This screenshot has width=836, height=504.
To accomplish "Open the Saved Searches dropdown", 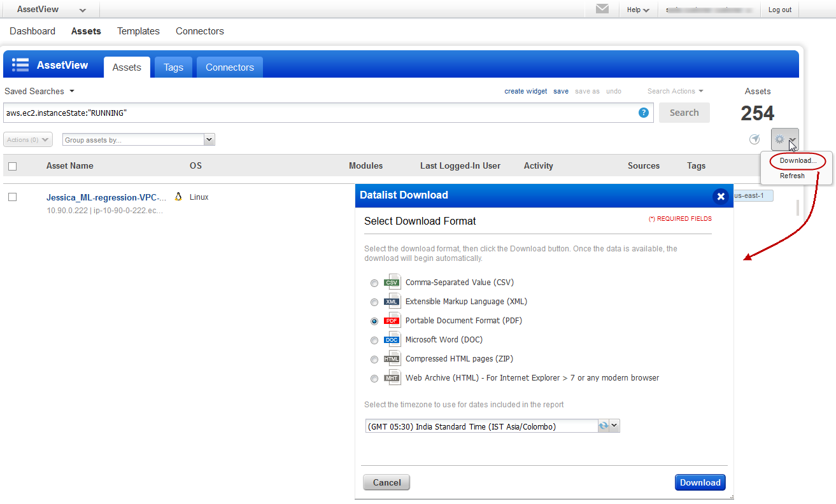I will [x=39, y=91].
